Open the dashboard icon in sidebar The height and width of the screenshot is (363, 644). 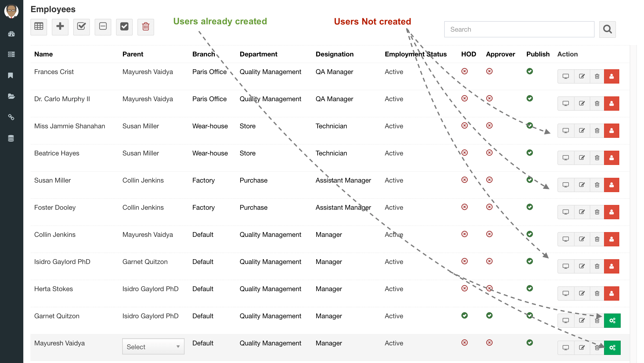[11, 34]
